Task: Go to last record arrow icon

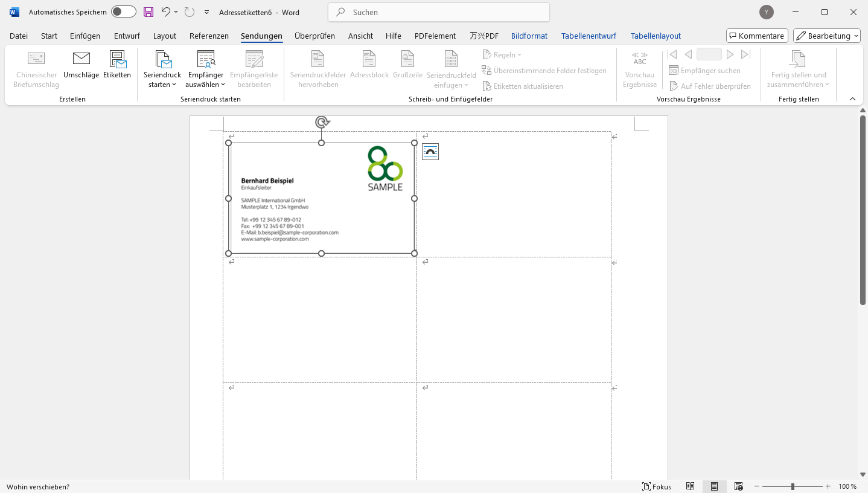Action: [x=745, y=55]
